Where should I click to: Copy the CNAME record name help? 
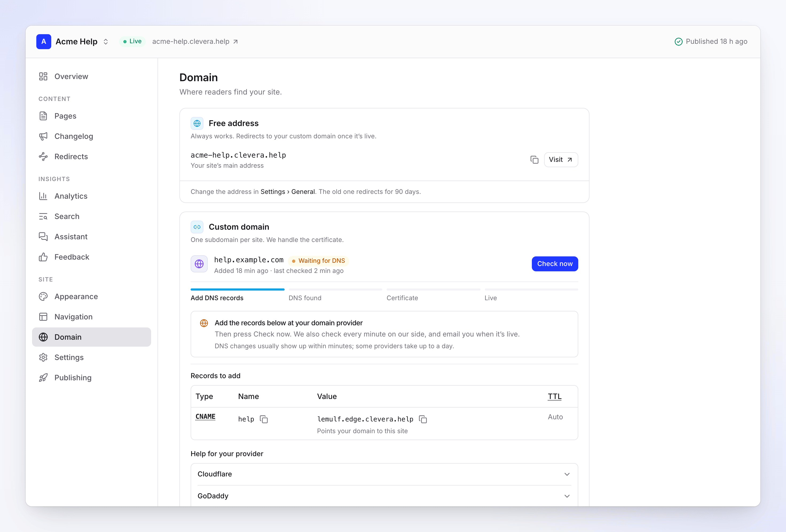pyautogui.click(x=264, y=419)
